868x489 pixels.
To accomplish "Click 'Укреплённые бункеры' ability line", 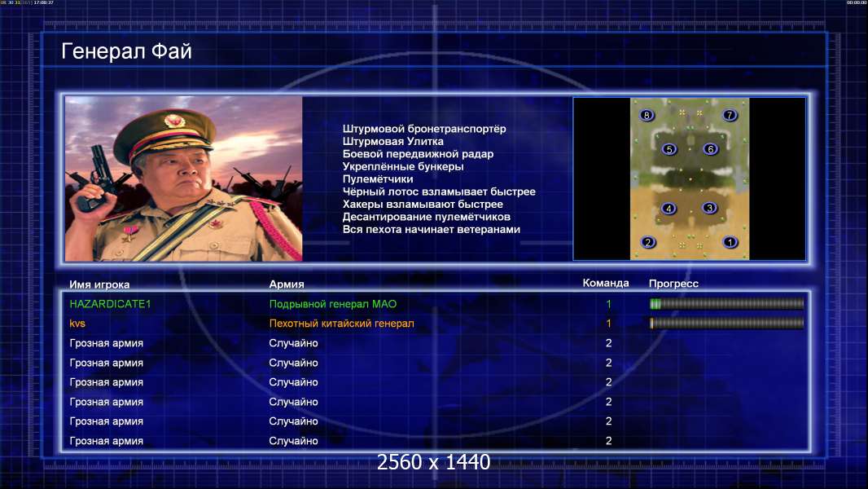I will (x=402, y=166).
